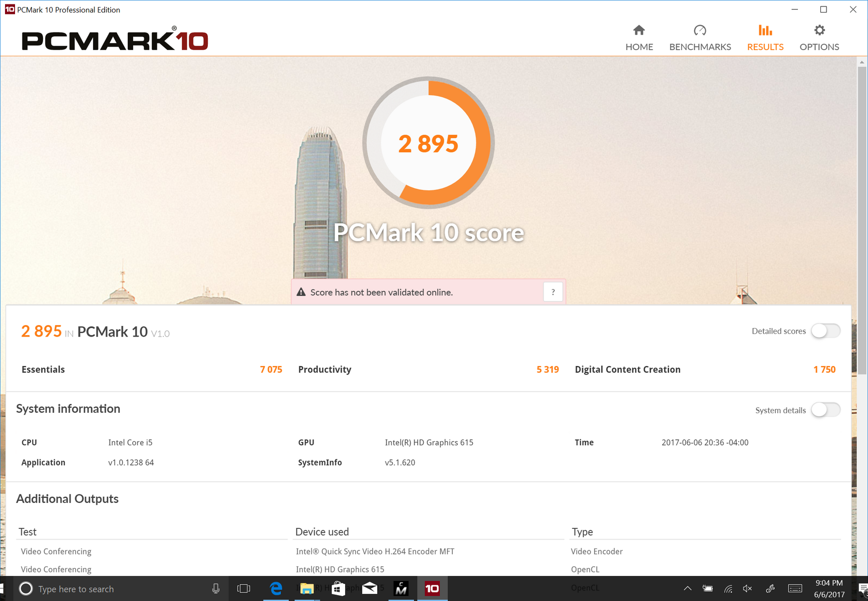Viewport: 868px width, 601px height.
Task: Switch to the Results tab
Action: pyautogui.click(x=765, y=38)
